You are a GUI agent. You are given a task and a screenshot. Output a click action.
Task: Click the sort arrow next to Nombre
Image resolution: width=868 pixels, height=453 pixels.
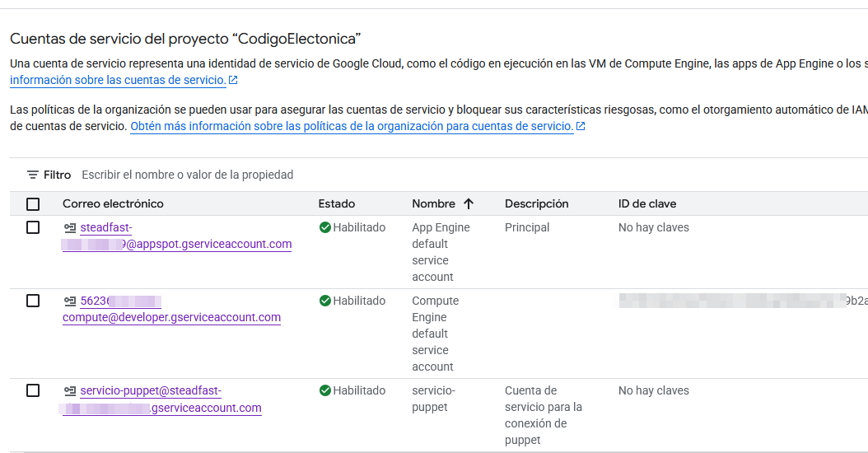point(469,203)
